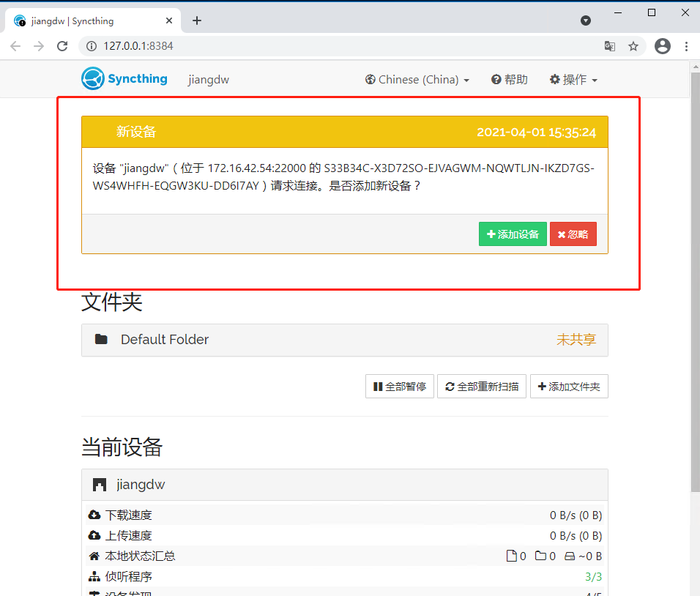Click the home icon next to 本地状态汇总
This screenshot has width=700, height=596.
click(94, 556)
